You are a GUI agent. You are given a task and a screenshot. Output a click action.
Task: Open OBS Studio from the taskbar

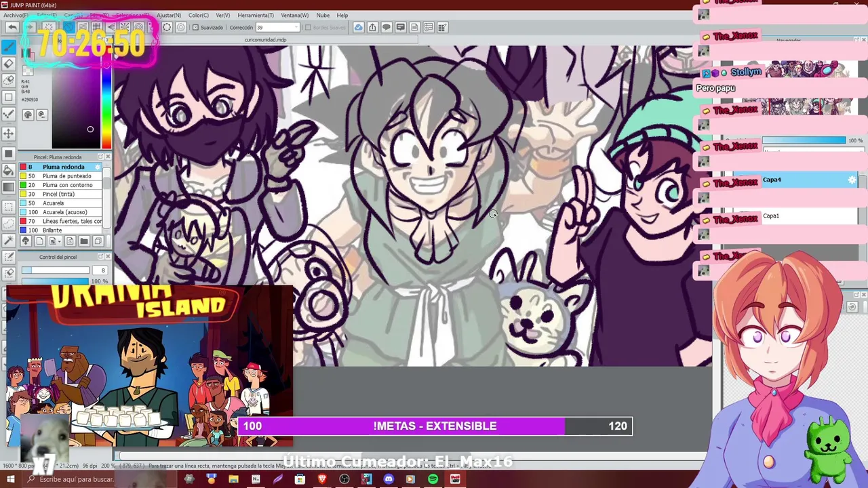[x=344, y=479]
